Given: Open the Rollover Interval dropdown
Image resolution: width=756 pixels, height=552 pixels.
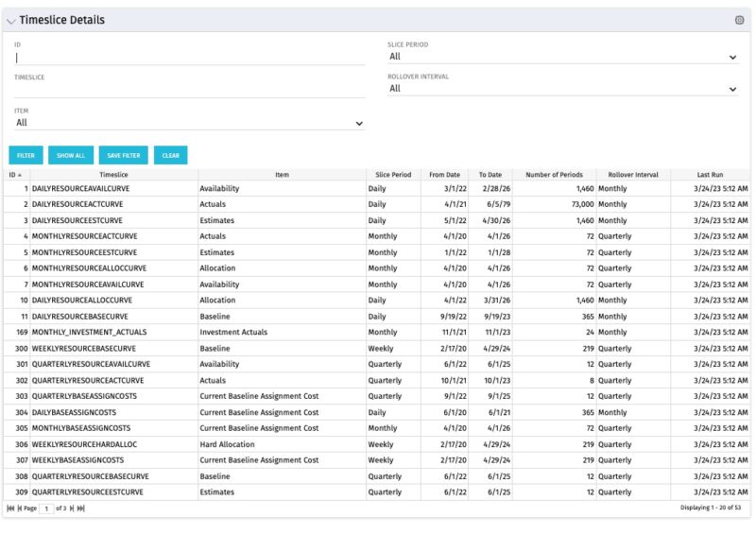Looking at the screenshot, I should [562, 89].
